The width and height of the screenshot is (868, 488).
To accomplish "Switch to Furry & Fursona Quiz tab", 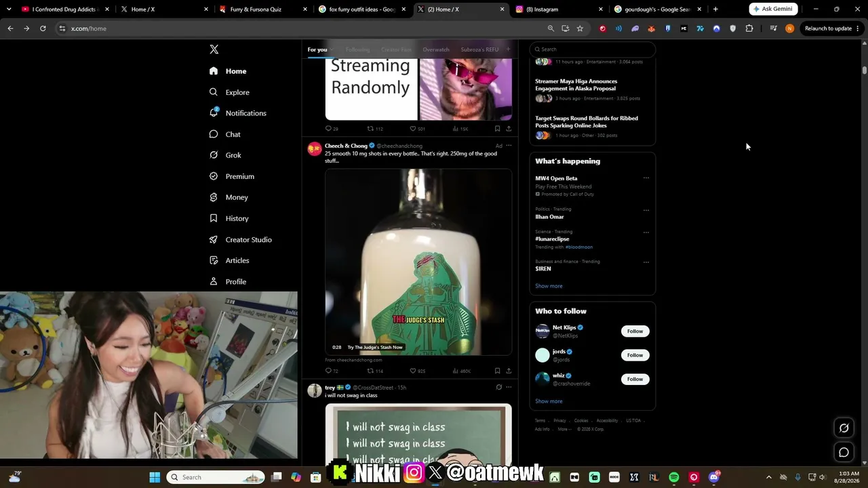I will tap(262, 9).
